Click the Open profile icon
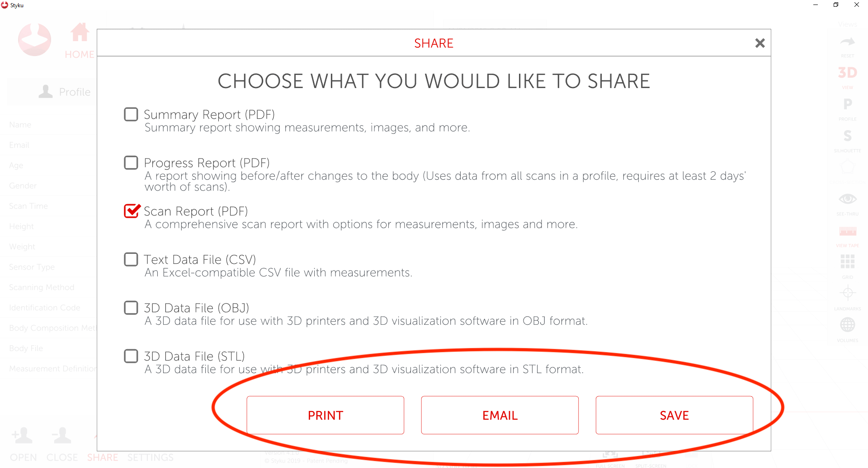868x468 pixels. pos(23,436)
